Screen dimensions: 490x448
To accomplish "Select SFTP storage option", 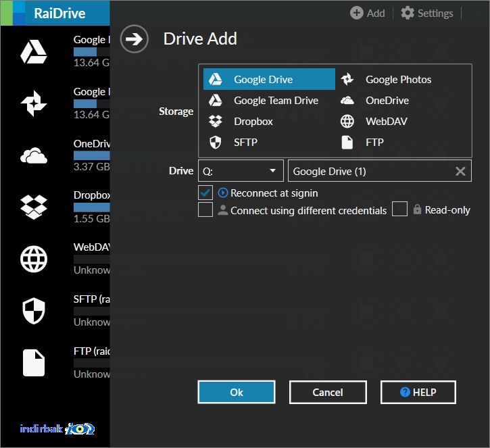I will (269, 143).
